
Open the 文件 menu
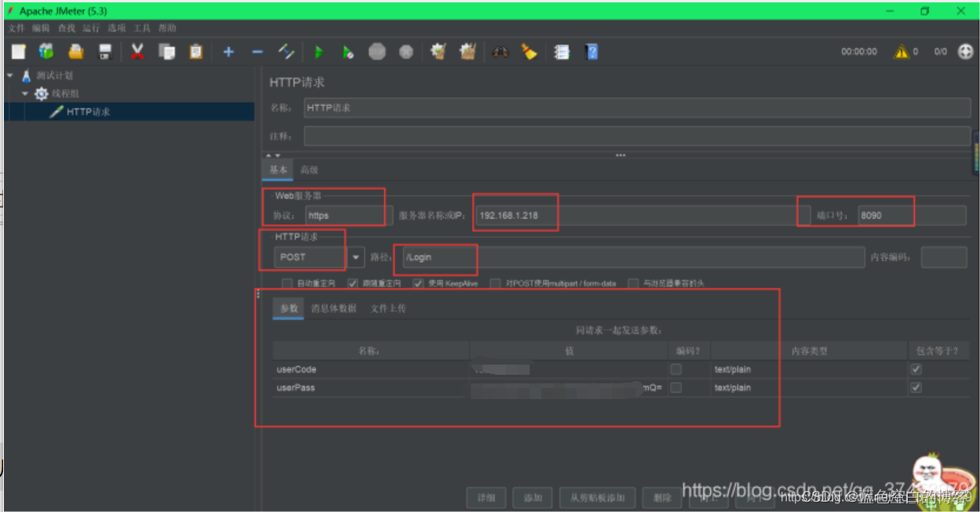pos(16,28)
